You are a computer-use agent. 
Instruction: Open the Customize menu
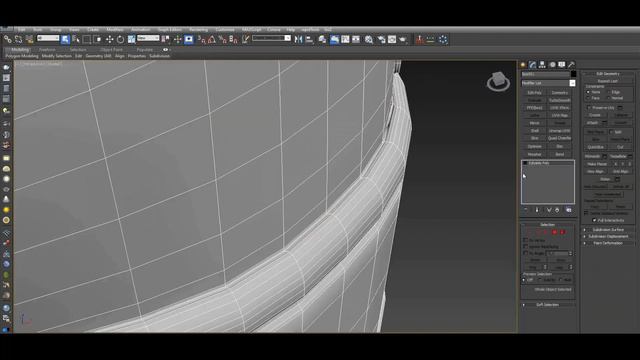click(x=225, y=30)
